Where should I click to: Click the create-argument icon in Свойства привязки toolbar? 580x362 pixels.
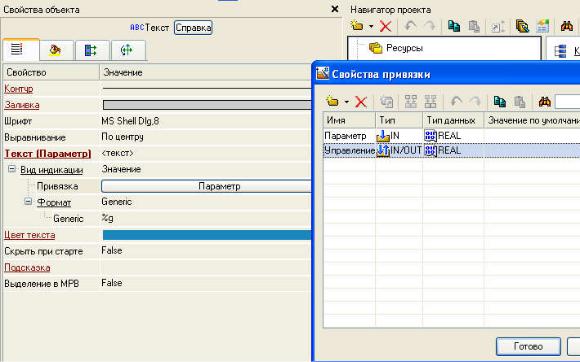(332, 101)
